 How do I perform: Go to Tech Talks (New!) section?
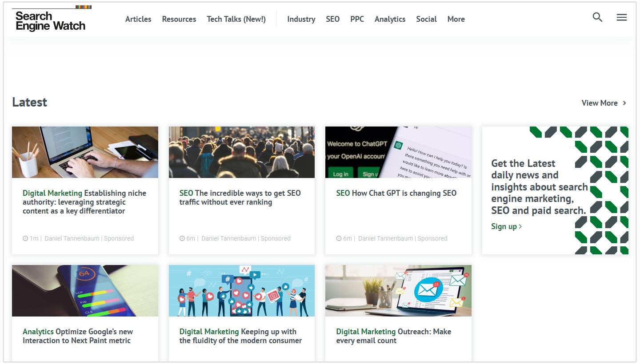point(236,19)
